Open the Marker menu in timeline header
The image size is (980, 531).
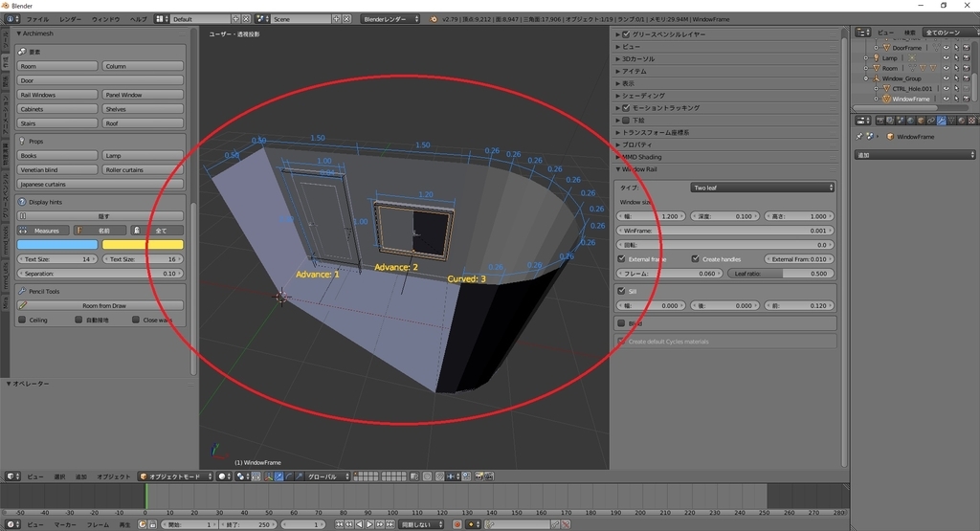pyautogui.click(x=65, y=524)
